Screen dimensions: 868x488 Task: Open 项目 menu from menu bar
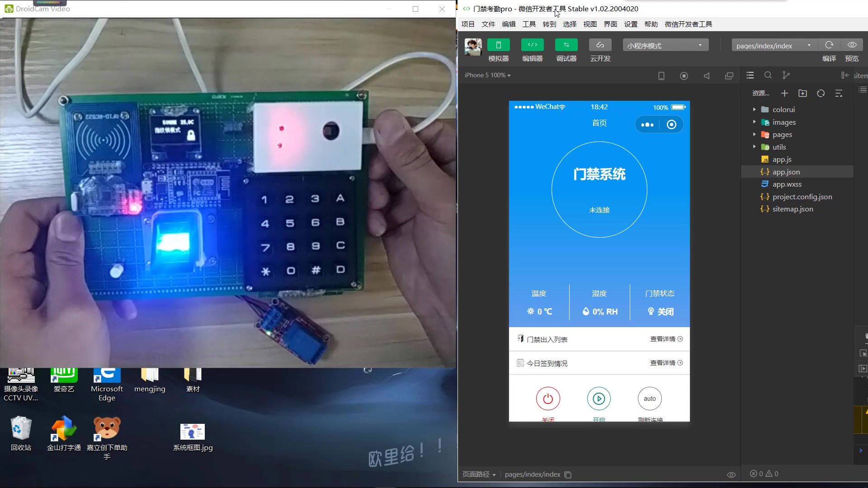468,24
